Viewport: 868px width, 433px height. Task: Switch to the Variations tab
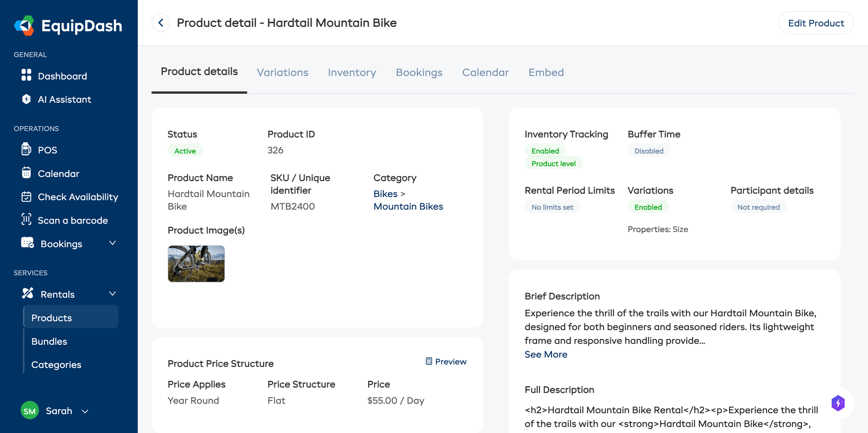click(283, 72)
